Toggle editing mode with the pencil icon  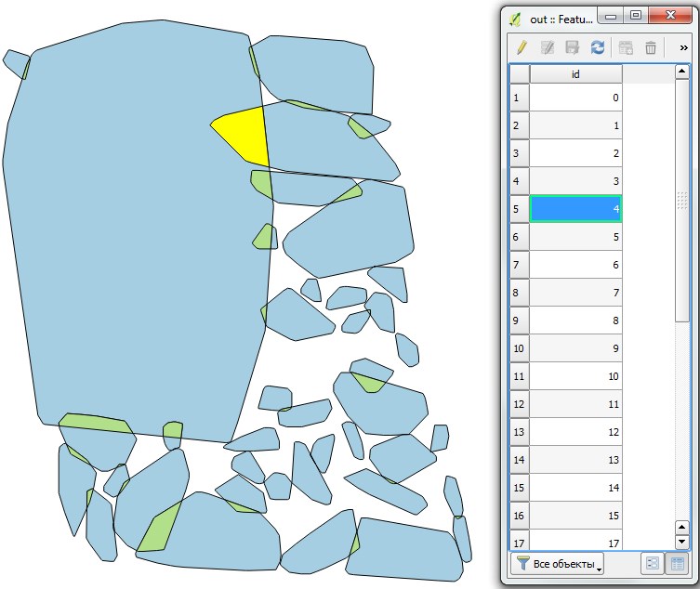coord(522,47)
